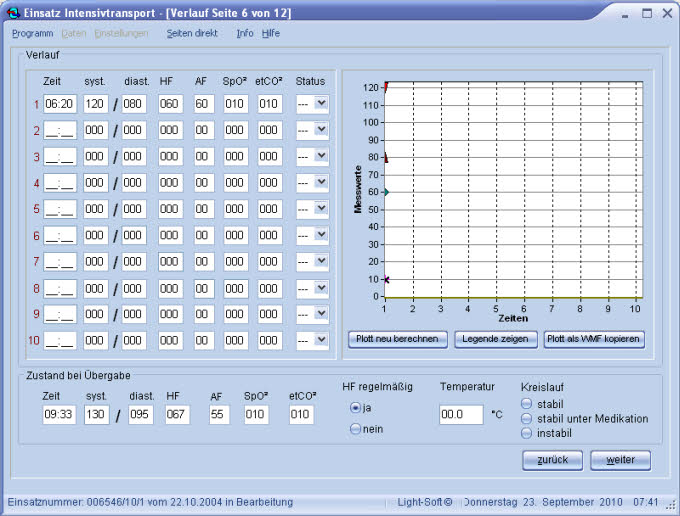This screenshot has width=680, height=516.
Task: Maximize the Einsatz Intensivtransport window
Action: (647, 13)
